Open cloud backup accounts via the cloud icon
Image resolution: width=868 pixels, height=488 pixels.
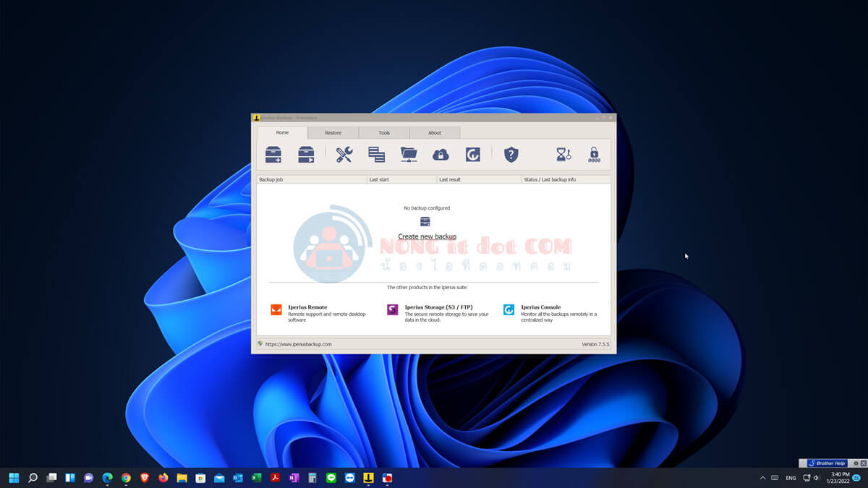coord(441,153)
